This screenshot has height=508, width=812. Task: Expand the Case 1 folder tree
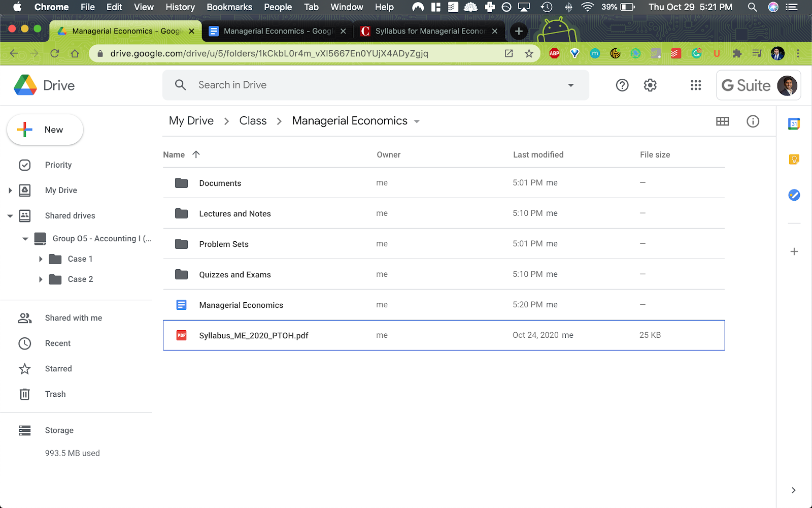[41, 259]
